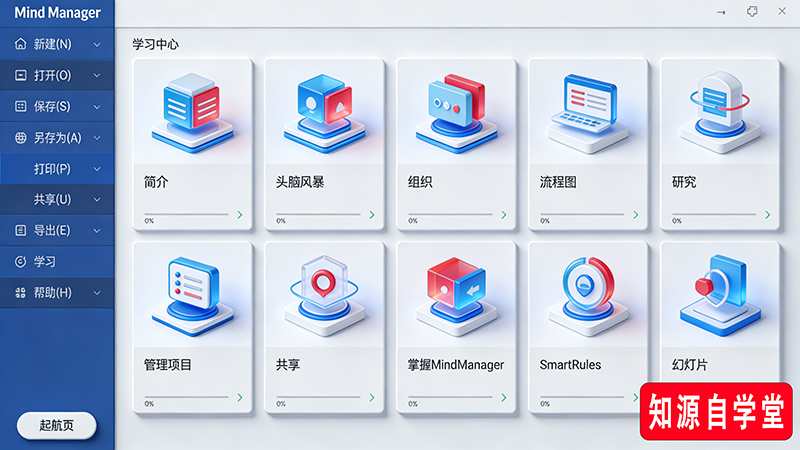Open the 幻灯片 illustration

[x=720, y=296]
